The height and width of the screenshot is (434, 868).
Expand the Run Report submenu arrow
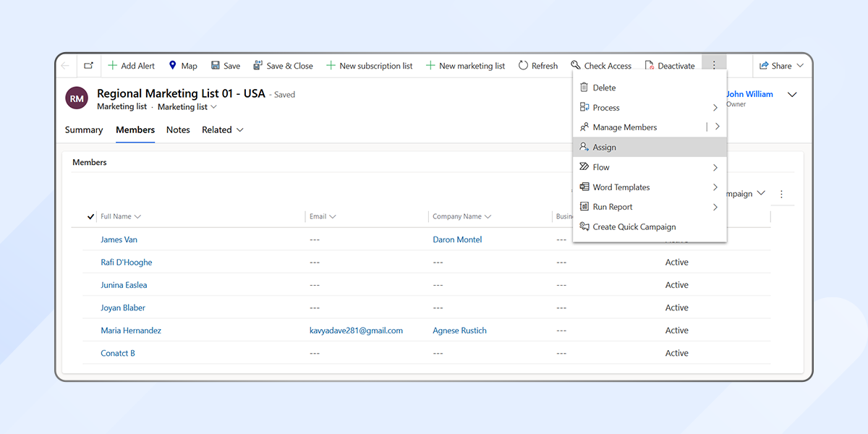715,208
